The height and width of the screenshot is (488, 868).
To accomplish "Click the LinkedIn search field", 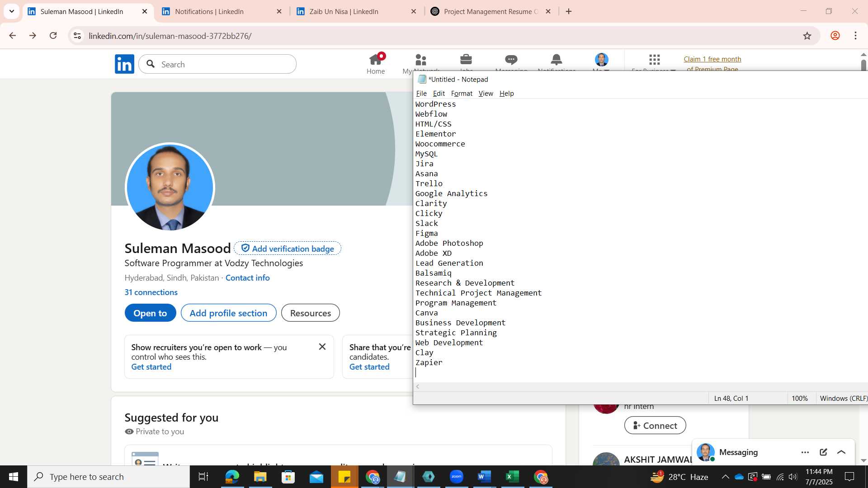I will [x=217, y=64].
